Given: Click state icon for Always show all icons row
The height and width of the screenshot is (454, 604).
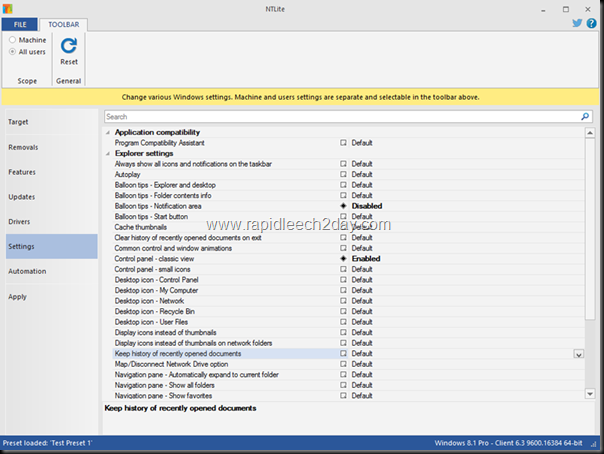Looking at the screenshot, I should (x=343, y=164).
